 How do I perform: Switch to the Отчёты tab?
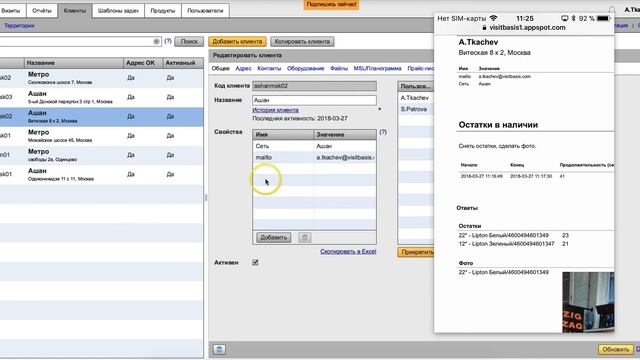(x=42, y=11)
